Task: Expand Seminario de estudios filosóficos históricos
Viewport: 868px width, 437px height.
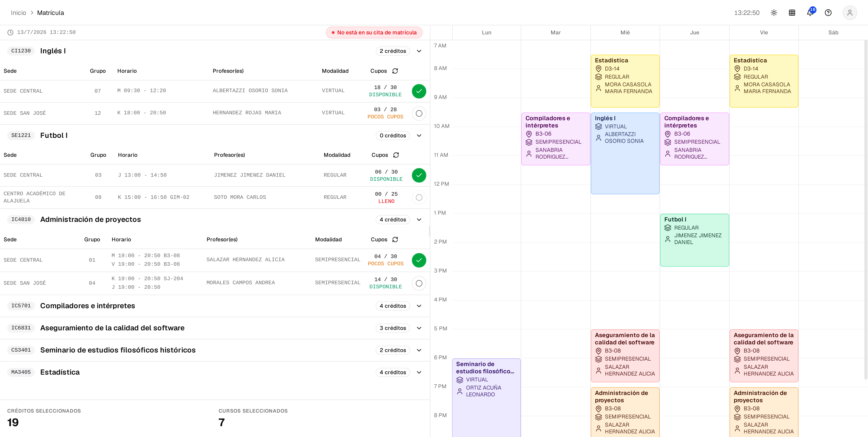Action: [x=419, y=350]
